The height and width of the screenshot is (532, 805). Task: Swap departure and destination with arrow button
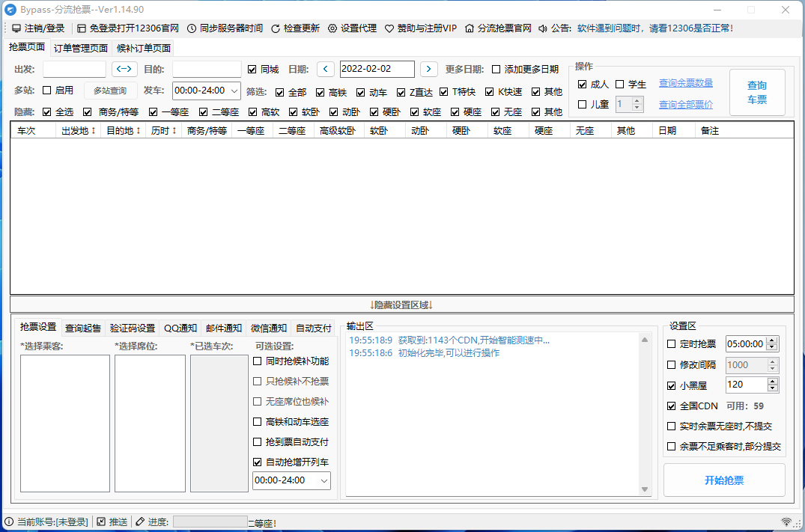pyautogui.click(x=124, y=70)
